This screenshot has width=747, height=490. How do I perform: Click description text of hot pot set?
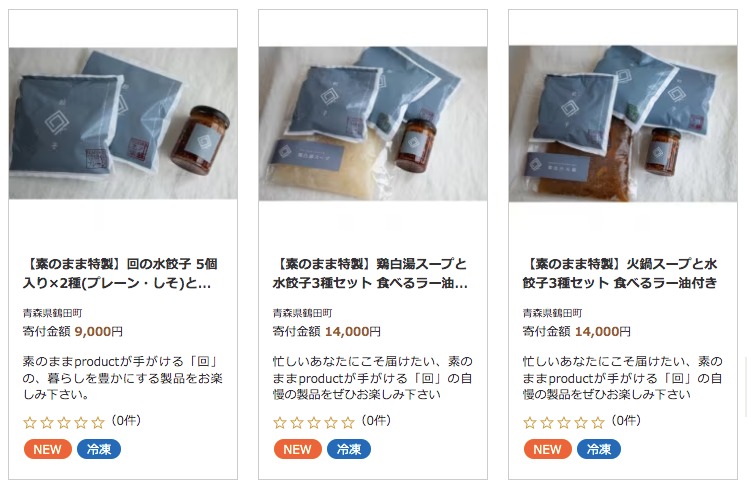click(622, 378)
